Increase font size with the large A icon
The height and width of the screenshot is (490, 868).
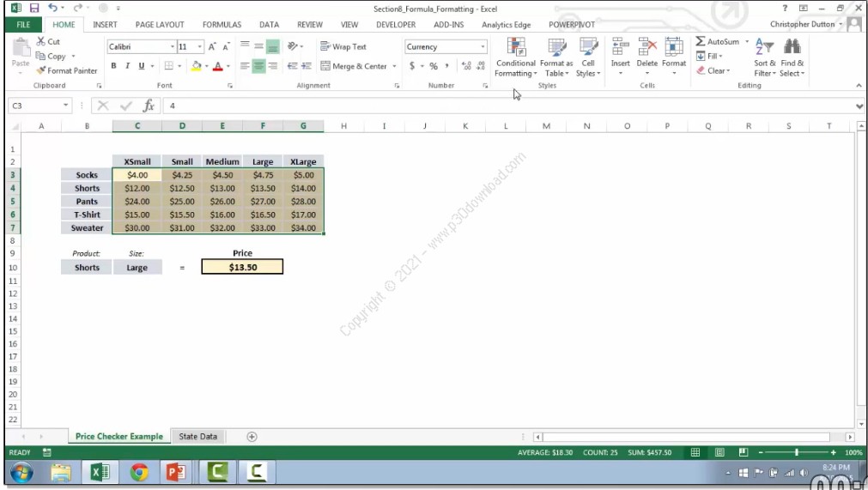click(x=212, y=47)
